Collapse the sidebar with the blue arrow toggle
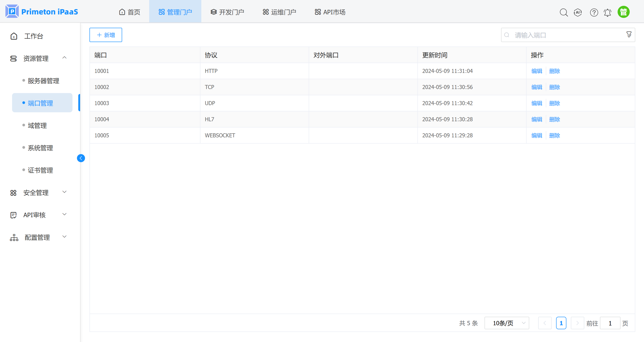This screenshot has width=644, height=342. (x=81, y=158)
